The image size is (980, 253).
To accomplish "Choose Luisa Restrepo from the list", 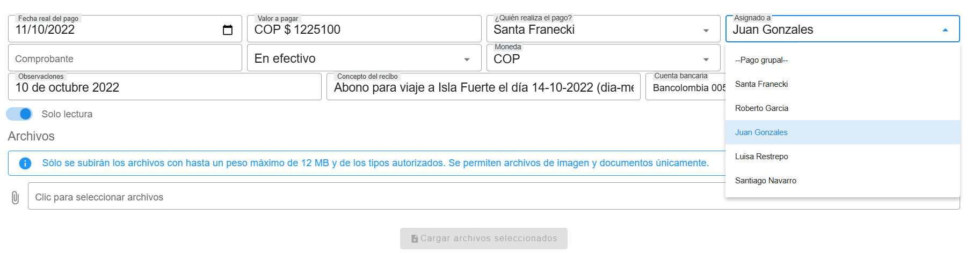I will tap(761, 157).
